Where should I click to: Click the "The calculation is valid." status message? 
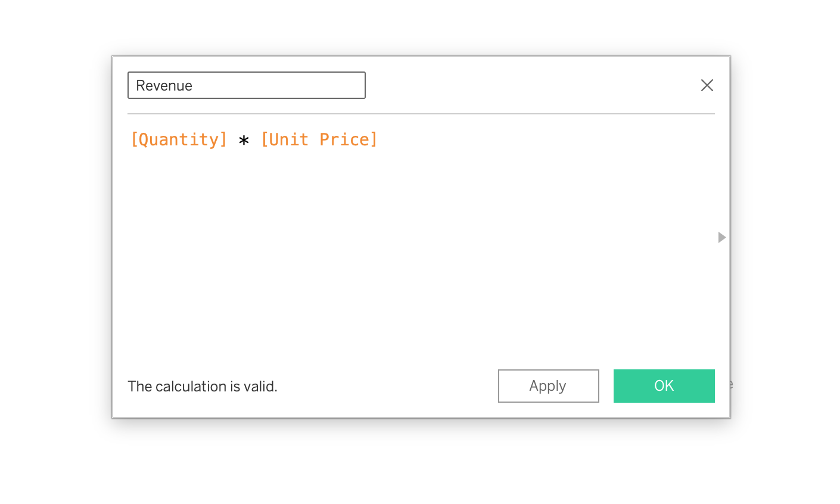[x=203, y=387]
